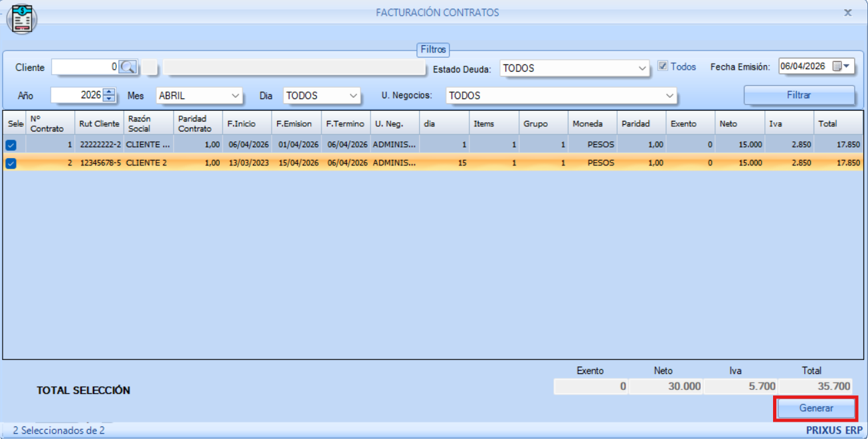Screen dimensions: 868x439
Task: Click the Generar button
Action: pyautogui.click(x=816, y=408)
